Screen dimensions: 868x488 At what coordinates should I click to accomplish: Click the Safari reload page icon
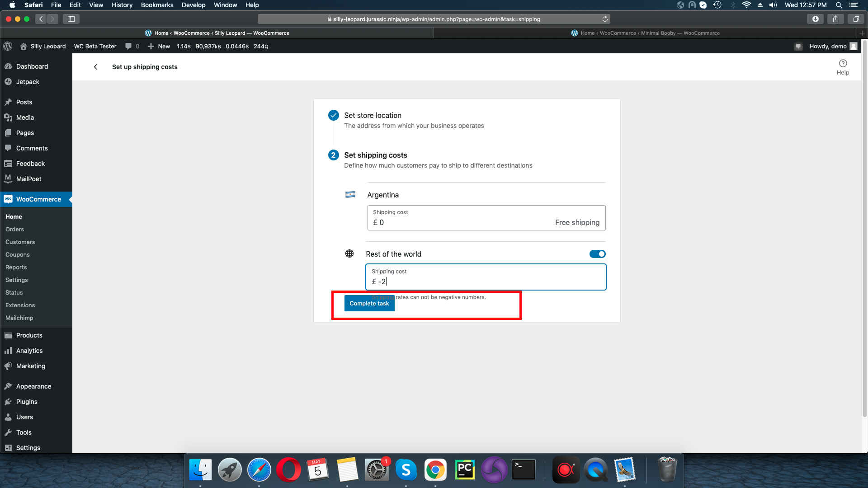coord(605,19)
